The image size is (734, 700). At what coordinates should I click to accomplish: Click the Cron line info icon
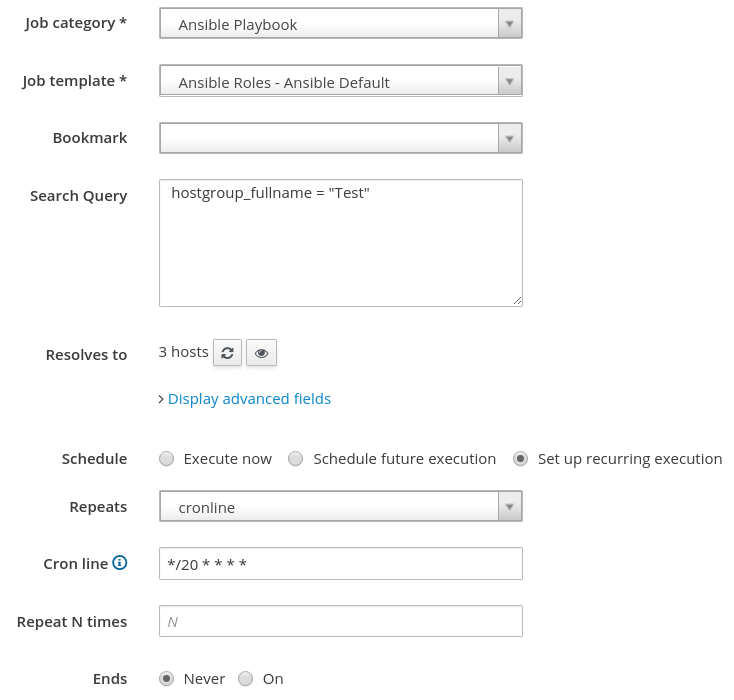(x=120, y=563)
